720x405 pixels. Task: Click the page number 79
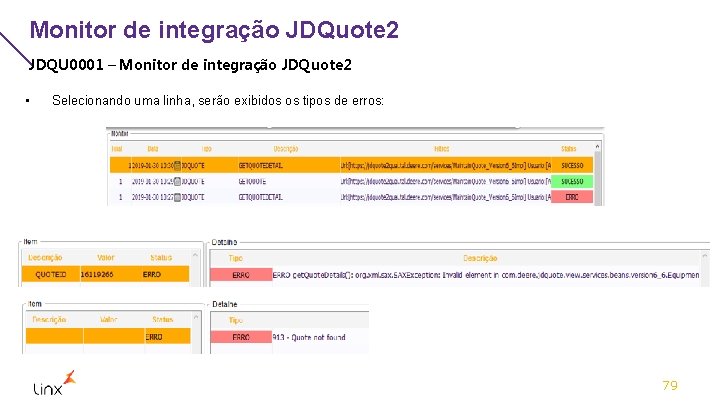coord(670,385)
